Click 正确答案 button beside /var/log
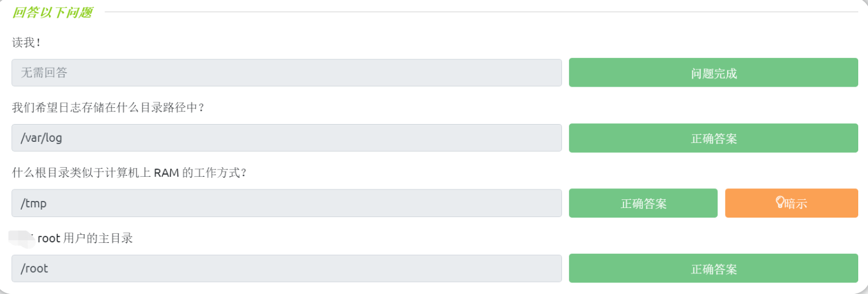Image resolution: width=868 pixels, height=294 pixels. tap(714, 138)
